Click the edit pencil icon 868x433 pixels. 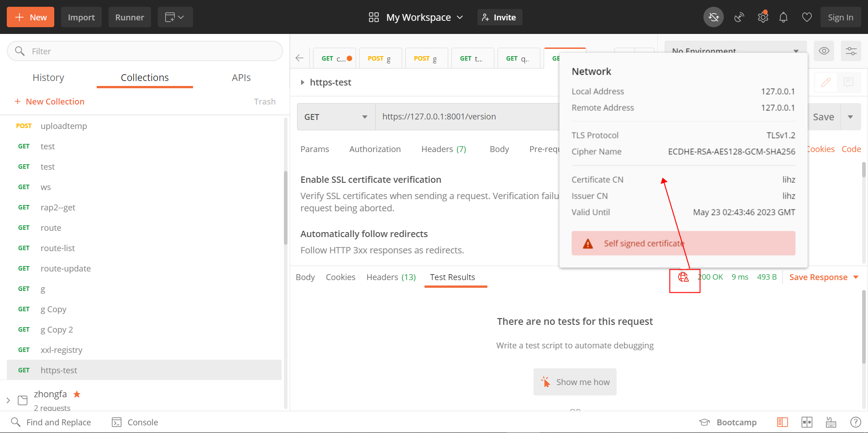(x=826, y=82)
